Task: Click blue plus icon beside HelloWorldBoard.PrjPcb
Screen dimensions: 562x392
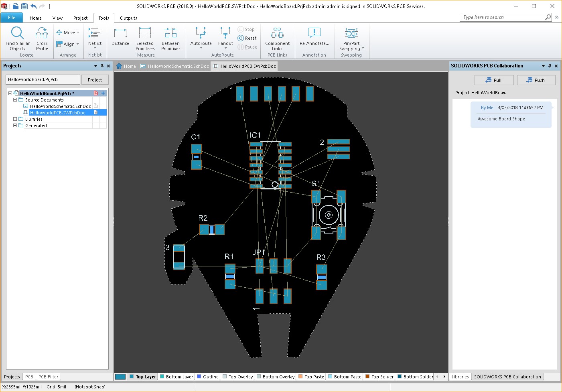Action: point(103,93)
